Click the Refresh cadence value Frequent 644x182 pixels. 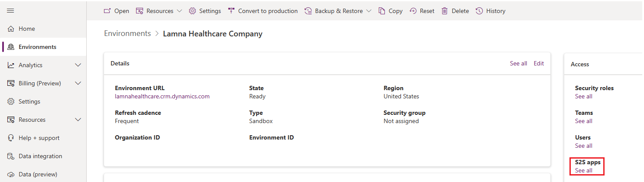pos(127,121)
